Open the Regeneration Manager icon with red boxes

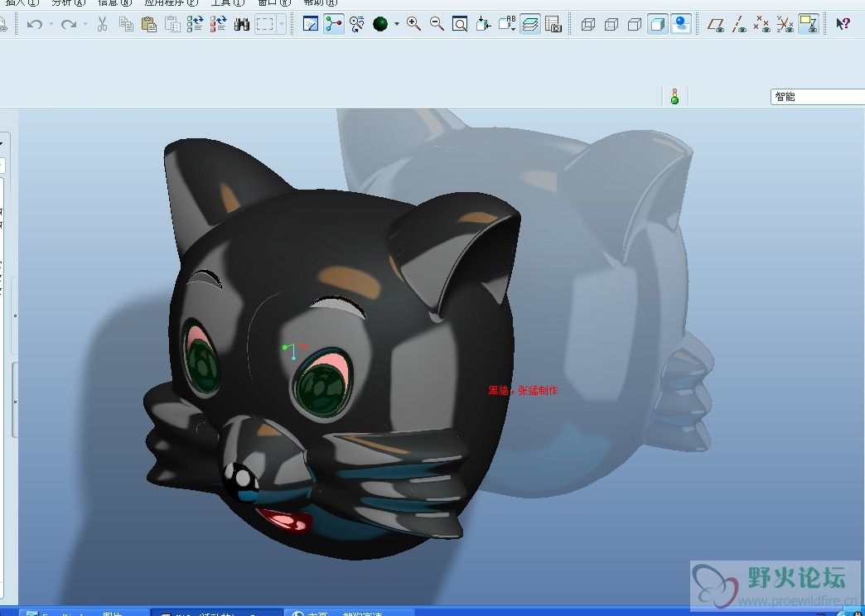(219, 24)
